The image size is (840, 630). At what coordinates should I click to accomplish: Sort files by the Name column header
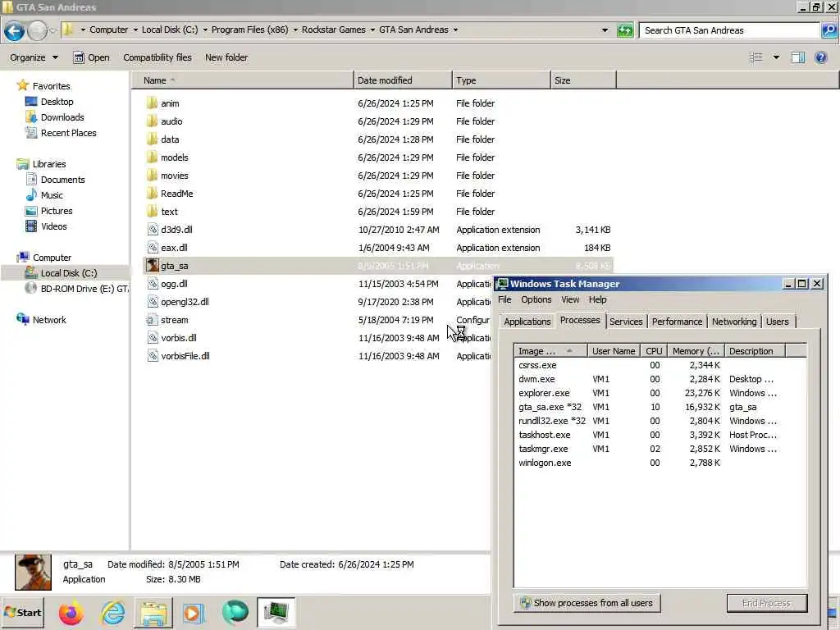tap(242, 80)
